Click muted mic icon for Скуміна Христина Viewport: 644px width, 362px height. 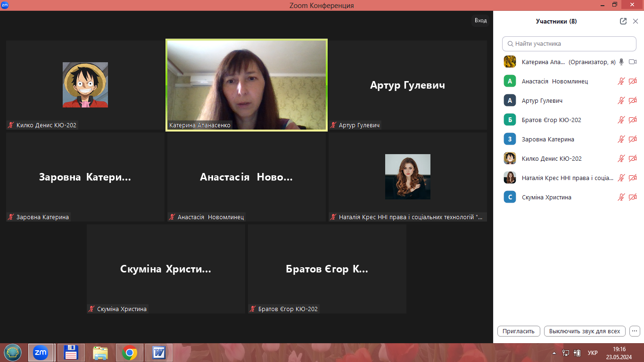pyautogui.click(x=621, y=197)
